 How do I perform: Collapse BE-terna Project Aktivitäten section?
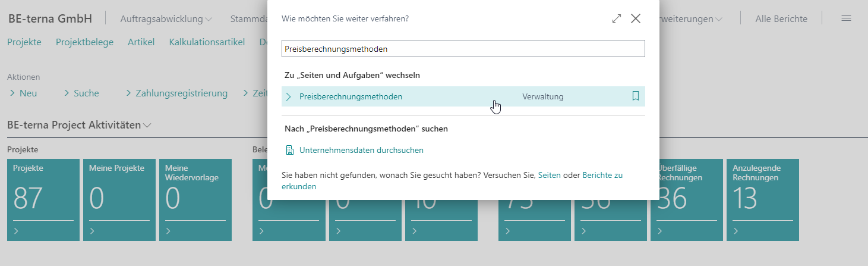147,126
